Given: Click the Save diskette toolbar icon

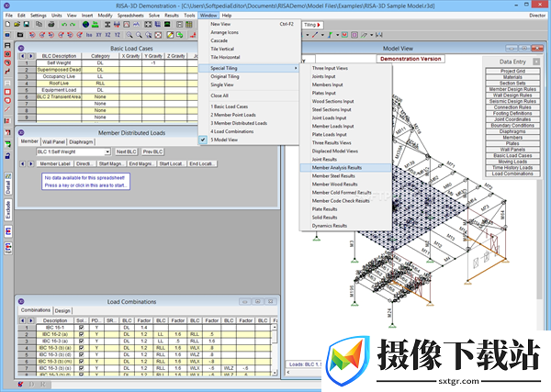Looking at the screenshot, I should pyautogui.click(x=27, y=25).
